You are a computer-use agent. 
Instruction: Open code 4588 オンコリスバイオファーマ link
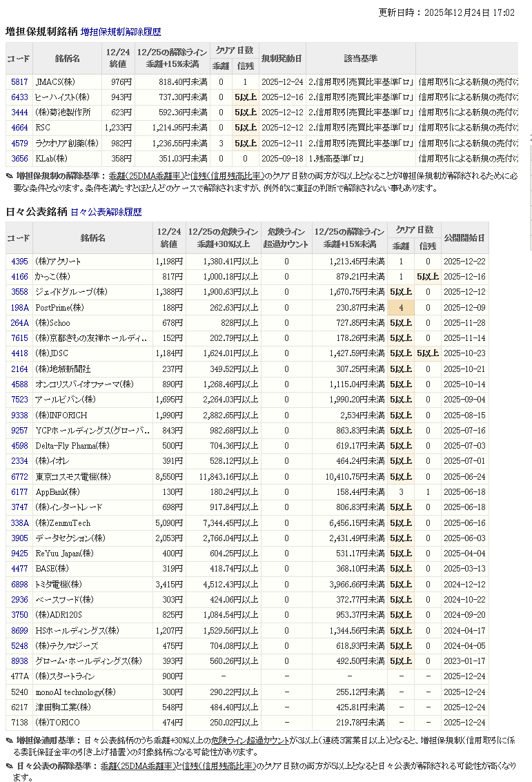coord(19,384)
